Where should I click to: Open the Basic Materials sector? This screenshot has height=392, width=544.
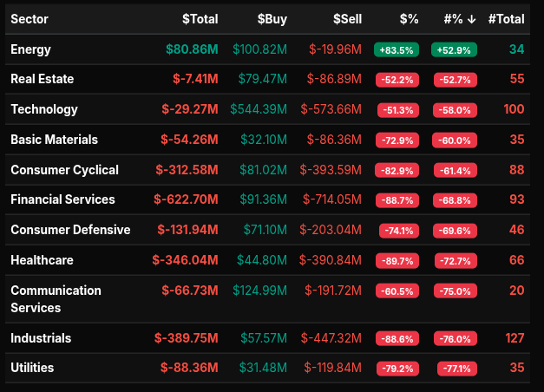pos(54,140)
